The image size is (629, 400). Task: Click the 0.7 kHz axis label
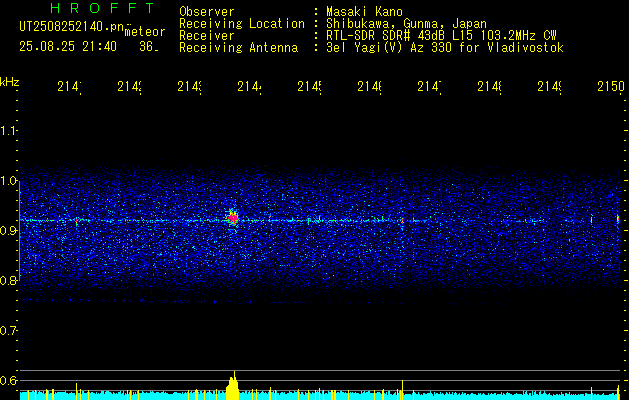point(8,331)
